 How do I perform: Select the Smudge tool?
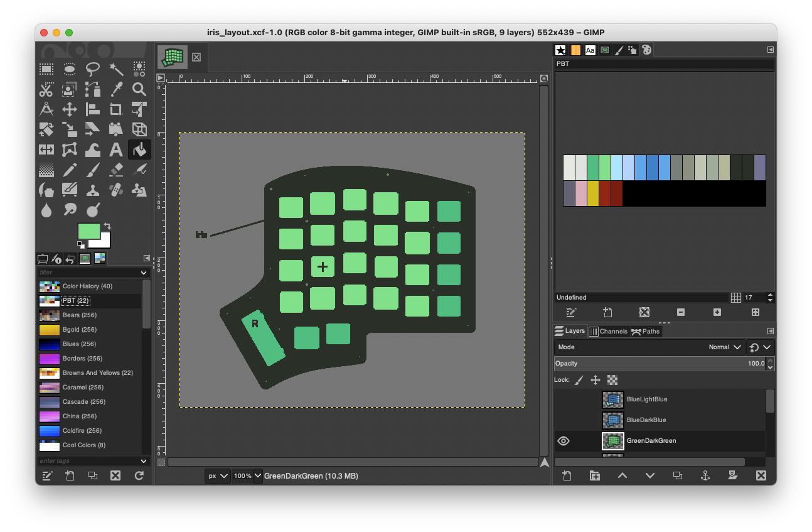pyautogui.click(x=70, y=210)
